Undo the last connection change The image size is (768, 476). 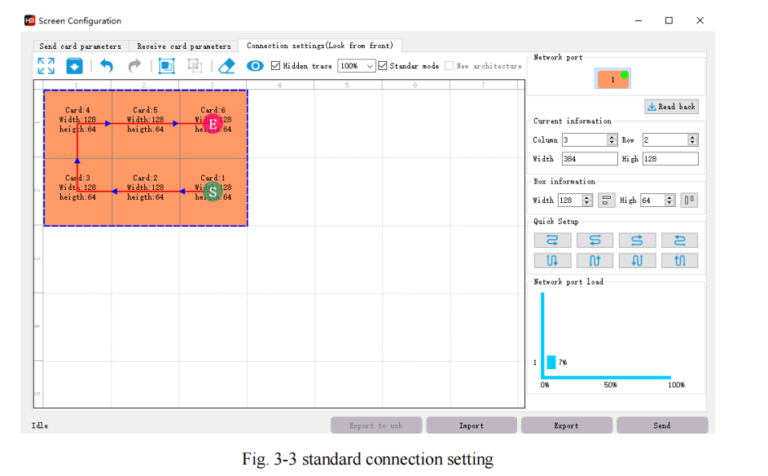click(106, 66)
